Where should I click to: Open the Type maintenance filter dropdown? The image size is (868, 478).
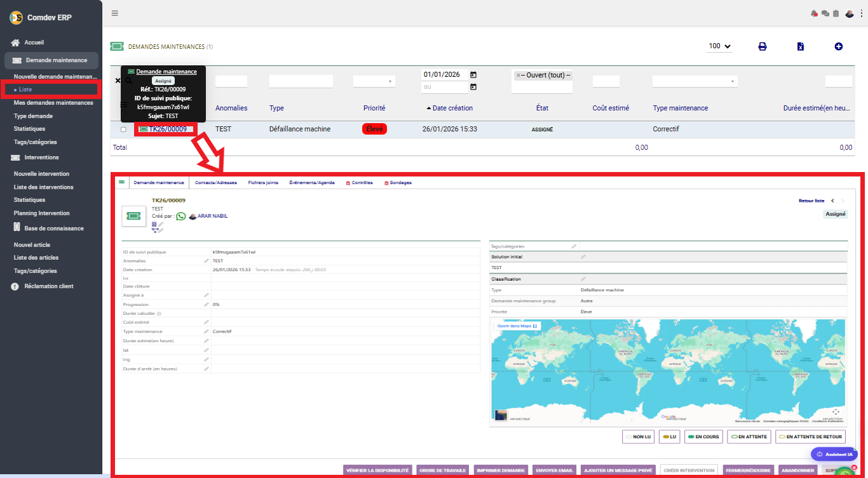pyautogui.click(x=695, y=81)
